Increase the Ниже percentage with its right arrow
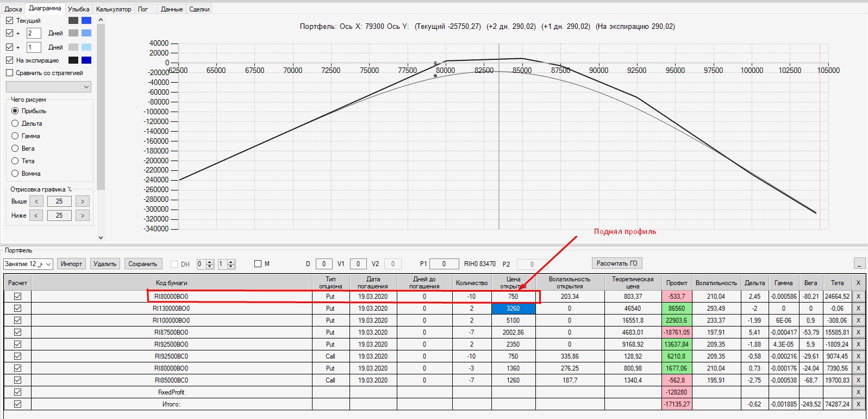 coord(82,215)
